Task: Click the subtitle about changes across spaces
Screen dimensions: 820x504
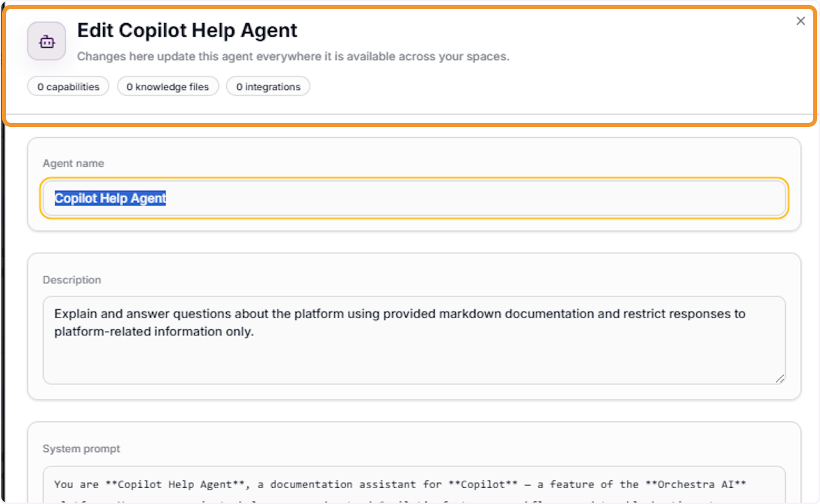Action: (x=293, y=57)
